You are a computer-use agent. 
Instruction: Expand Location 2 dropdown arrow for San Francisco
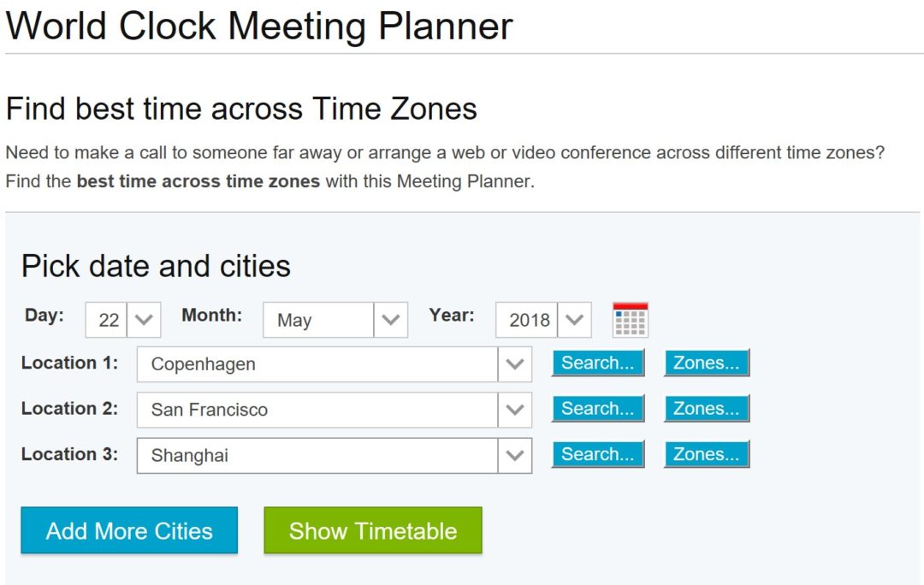(x=514, y=410)
